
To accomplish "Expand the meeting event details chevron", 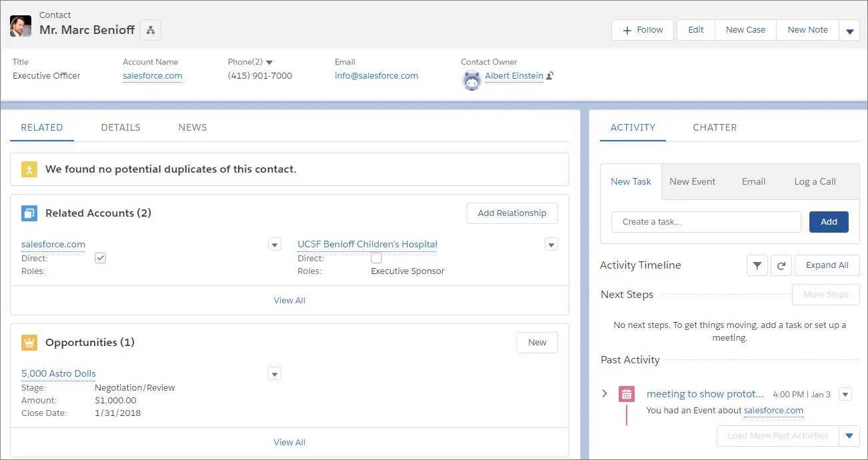I will click(x=605, y=394).
